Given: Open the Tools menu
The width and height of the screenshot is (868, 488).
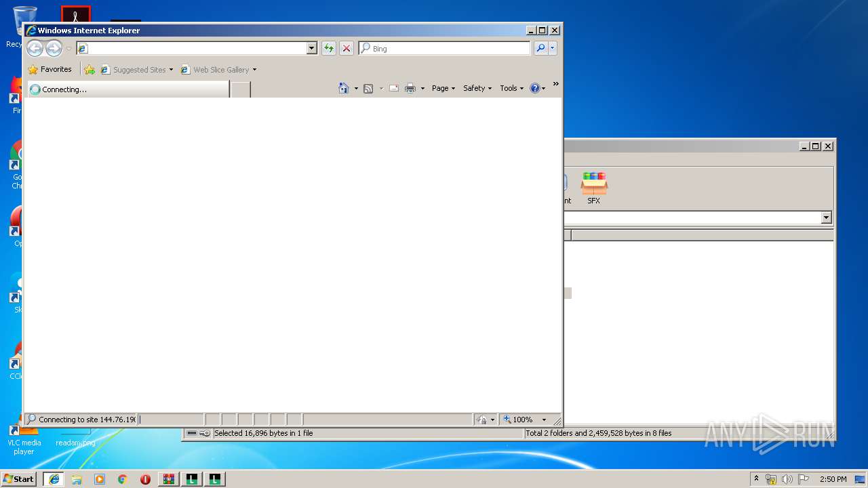Looking at the screenshot, I should (x=512, y=88).
